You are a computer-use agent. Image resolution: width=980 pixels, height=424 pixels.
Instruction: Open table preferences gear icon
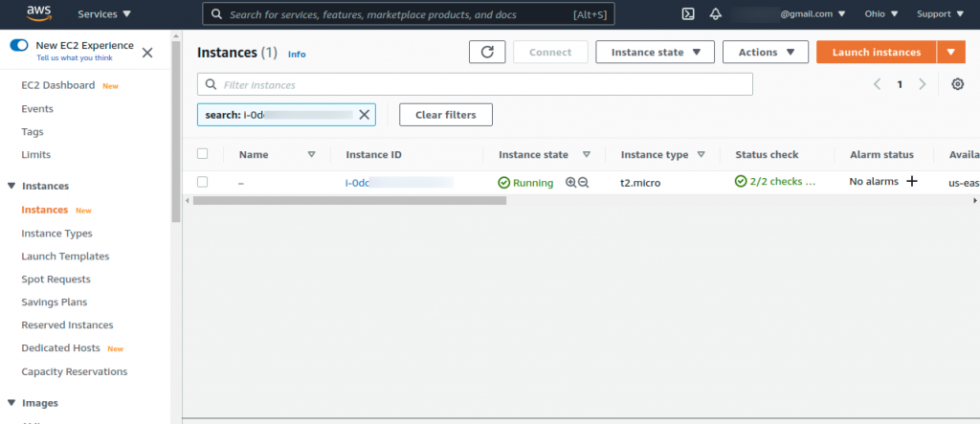tap(957, 84)
